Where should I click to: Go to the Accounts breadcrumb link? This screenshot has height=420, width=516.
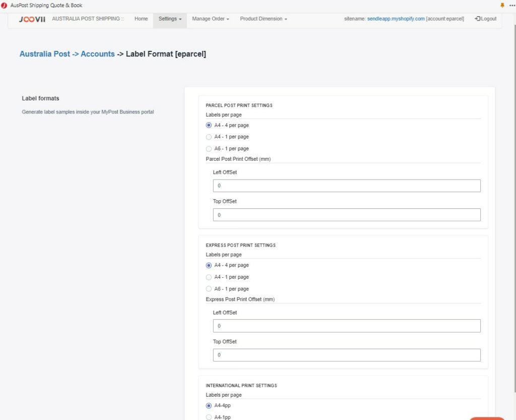click(x=98, y=54)
